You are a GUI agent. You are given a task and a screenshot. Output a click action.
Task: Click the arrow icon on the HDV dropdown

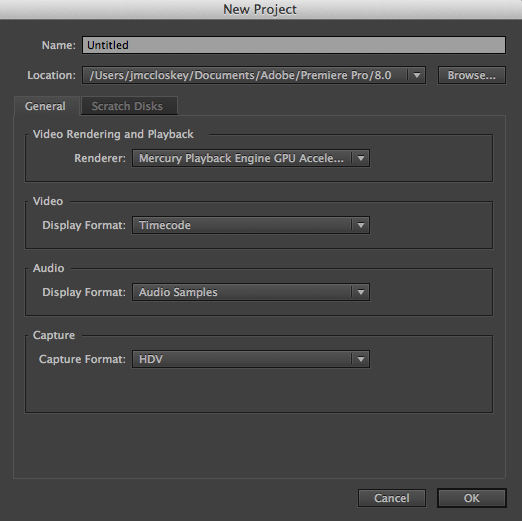(361, 359)
